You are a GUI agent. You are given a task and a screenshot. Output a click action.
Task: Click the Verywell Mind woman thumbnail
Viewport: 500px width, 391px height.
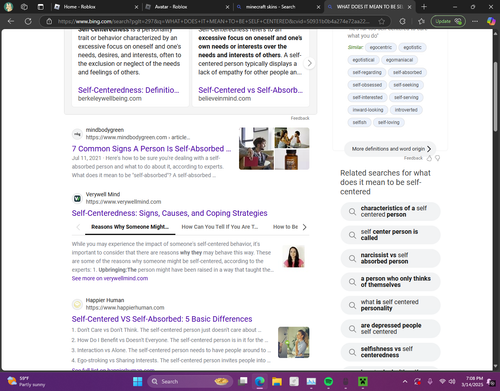pyautogui.click(x=294, y=257)
